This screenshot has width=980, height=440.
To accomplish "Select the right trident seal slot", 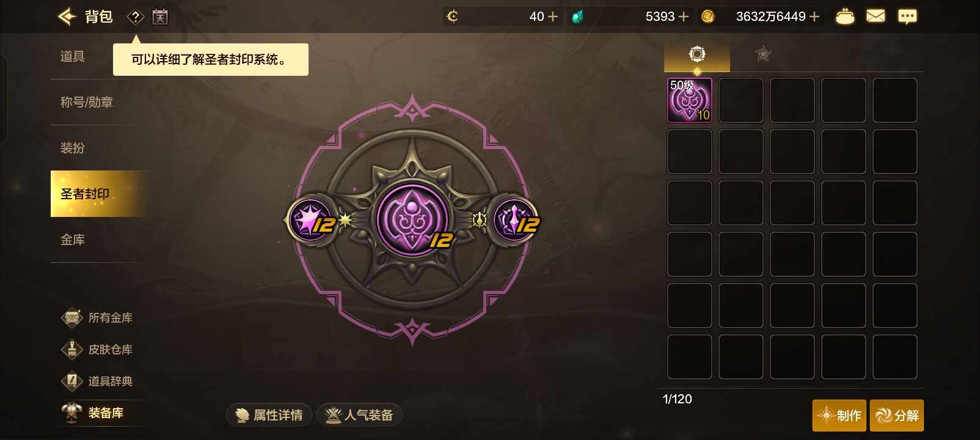I will [516, 219].
